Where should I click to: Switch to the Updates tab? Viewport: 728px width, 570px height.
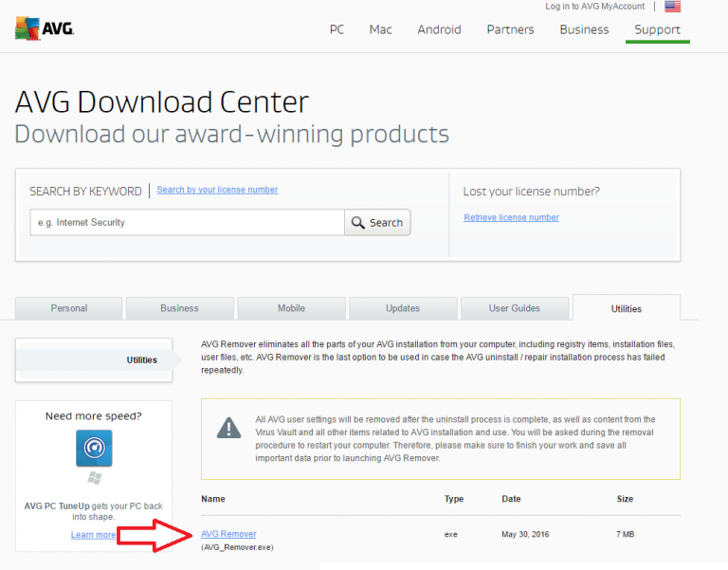(403, 308)
